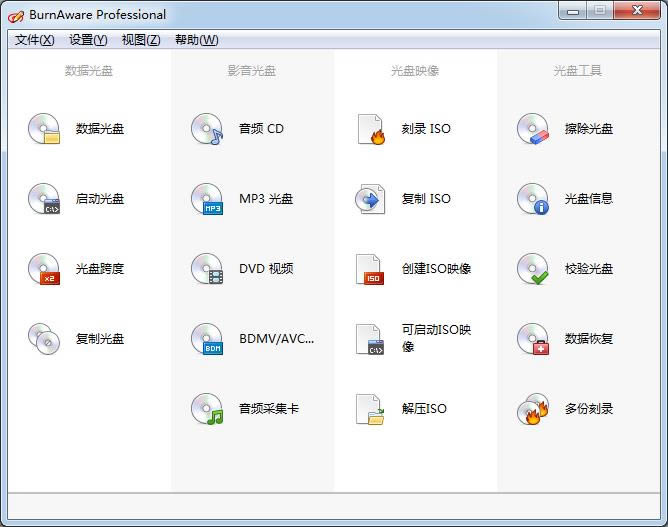Minimize the BurnAware Professional window

click(573, 11)
